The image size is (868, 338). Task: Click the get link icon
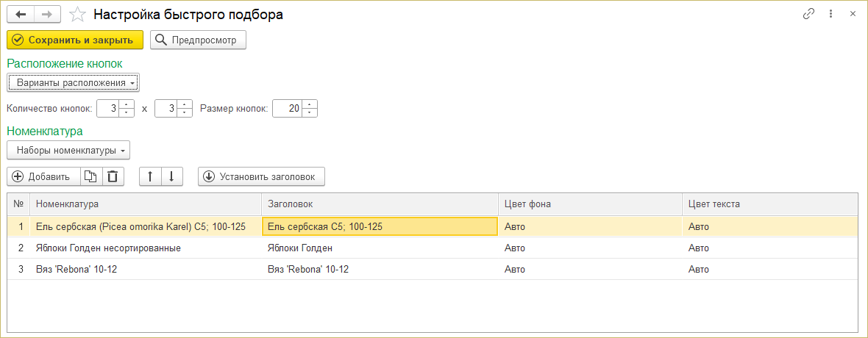tap(808, 14)
